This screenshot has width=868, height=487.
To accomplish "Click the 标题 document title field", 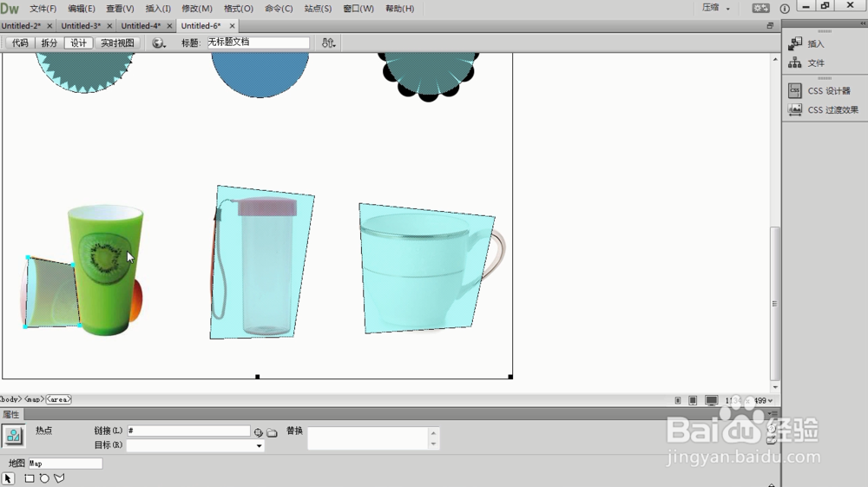I will tap(258, 43).
